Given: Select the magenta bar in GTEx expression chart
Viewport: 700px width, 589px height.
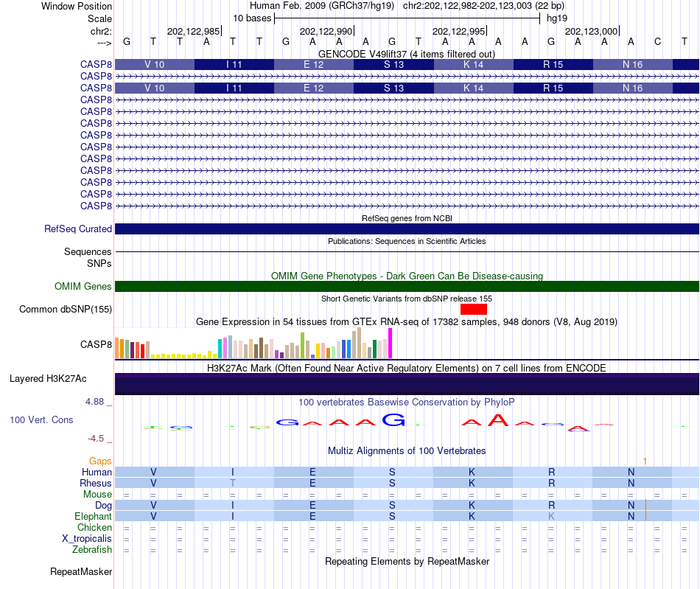Looking at the screenshot, I should point(391,344).
